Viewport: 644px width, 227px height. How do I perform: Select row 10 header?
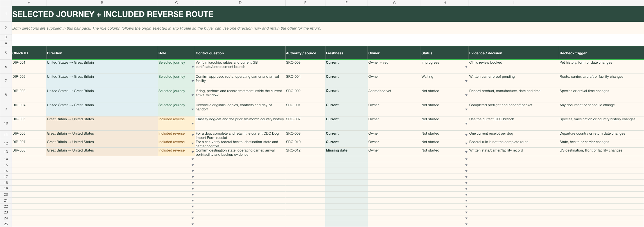6,123
